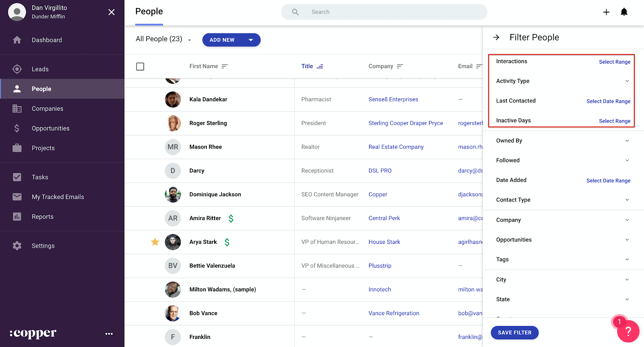Click the My Tracked Emails envelope icon
Viewport: 644px width, 347px height.
(17, 197)
